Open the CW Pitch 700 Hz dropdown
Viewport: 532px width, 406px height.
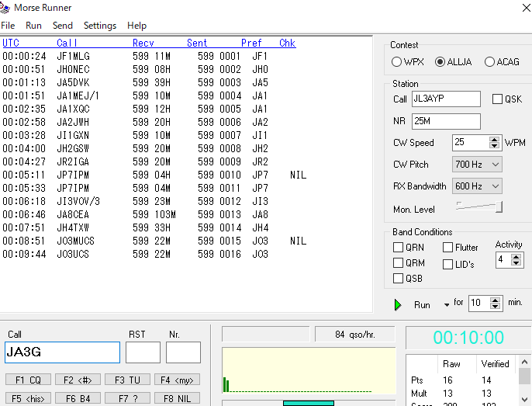(477, 165)
